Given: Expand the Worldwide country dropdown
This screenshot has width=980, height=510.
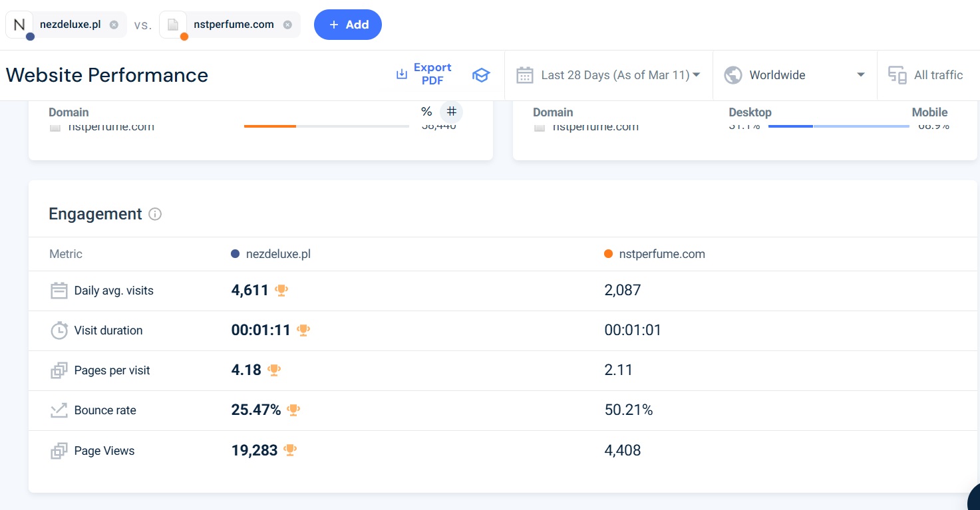Looking at the screenshot, I should click(x=794, y=75).
